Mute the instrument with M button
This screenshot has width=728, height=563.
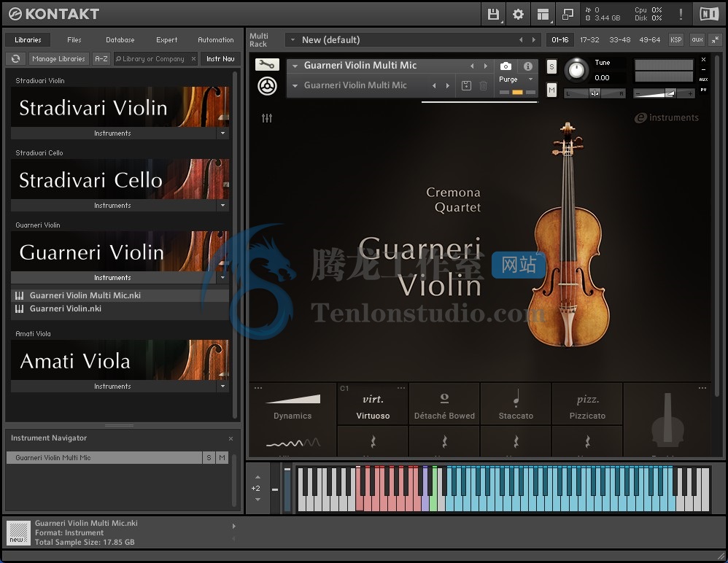pos(551,90)
